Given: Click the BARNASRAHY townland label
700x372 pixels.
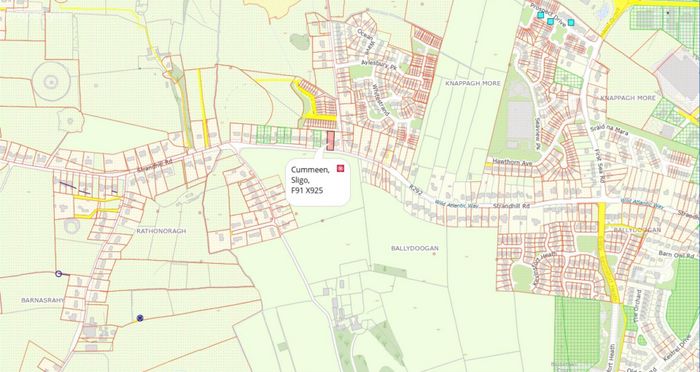Looking at the screenshot, I should click(42, 300).
